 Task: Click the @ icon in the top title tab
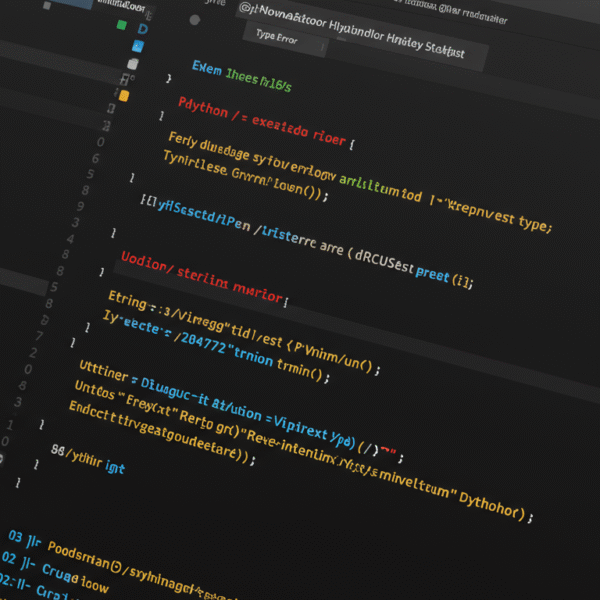246,10
